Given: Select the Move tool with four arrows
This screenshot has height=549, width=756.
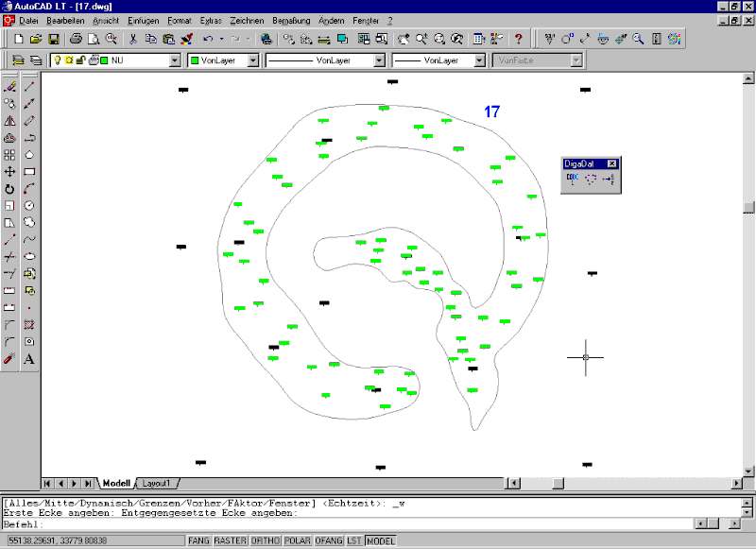Looking at the screenshot, I should click(9, 171).
